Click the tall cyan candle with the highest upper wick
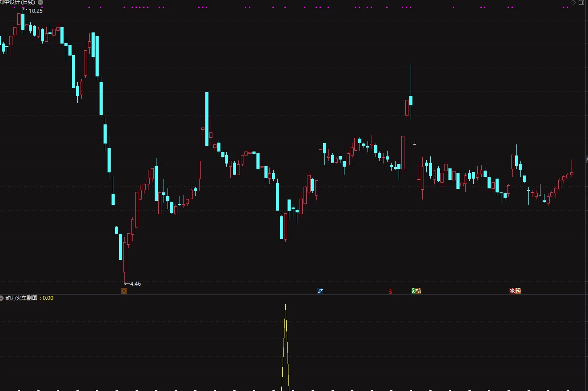Image resolution: width=588 pixels, height=391 pixels. (411, 100)
